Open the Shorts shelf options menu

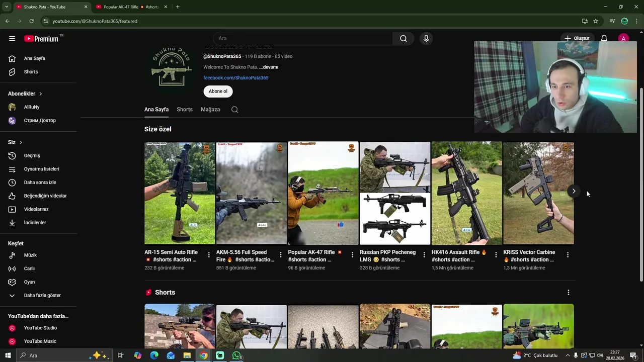click(x=569, y=293)
